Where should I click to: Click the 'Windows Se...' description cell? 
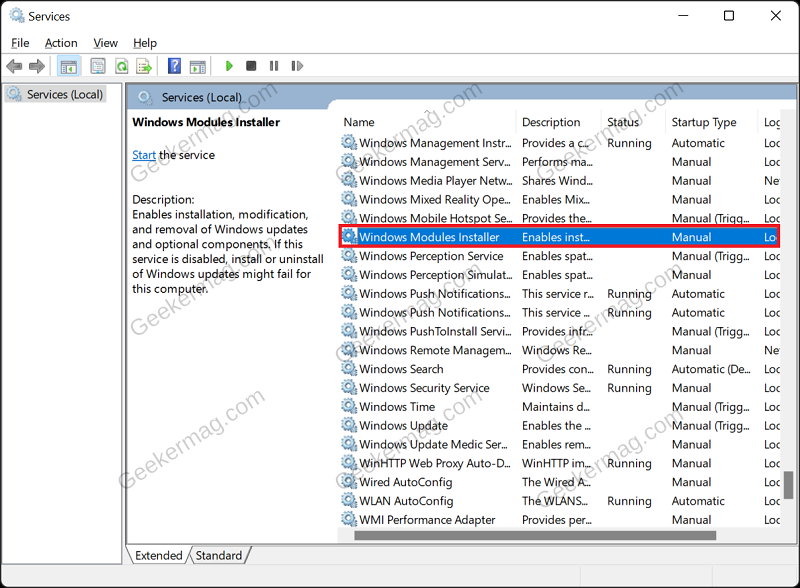[556, 388]
